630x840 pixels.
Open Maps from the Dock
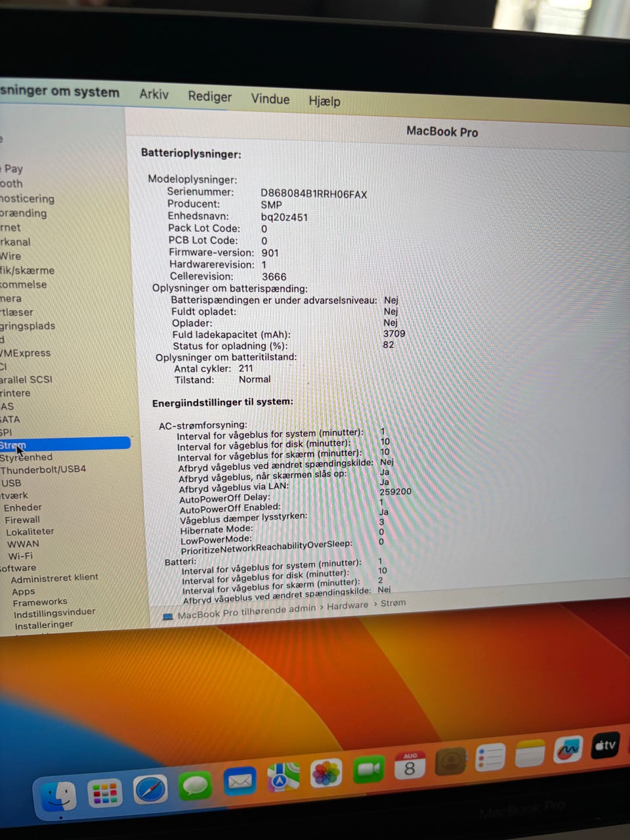pyautogui.click(x=283, y=777)
